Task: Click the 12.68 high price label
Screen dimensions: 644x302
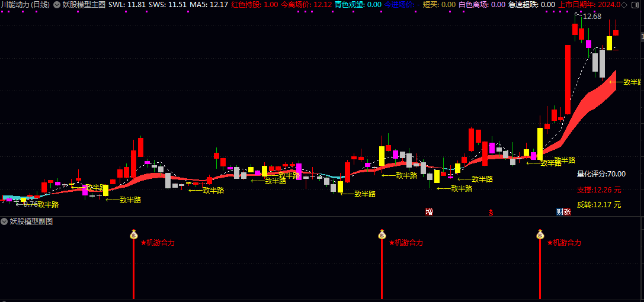Action: [592, 17]
